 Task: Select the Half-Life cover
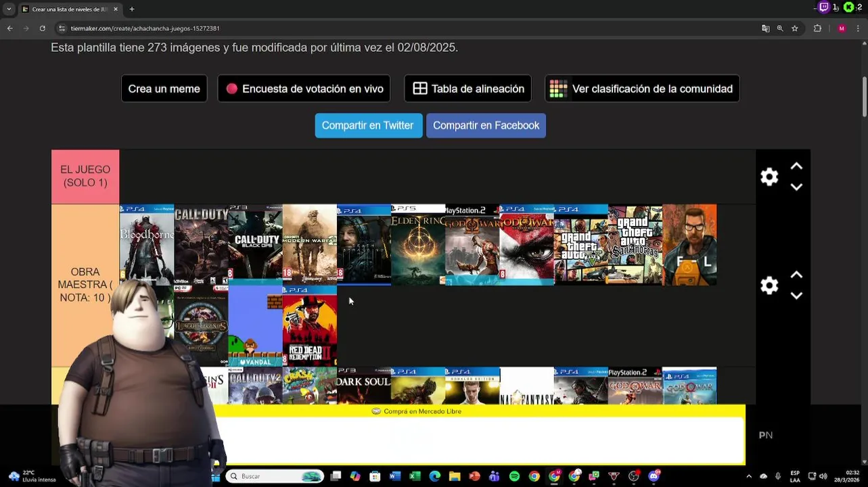(689, 245)
